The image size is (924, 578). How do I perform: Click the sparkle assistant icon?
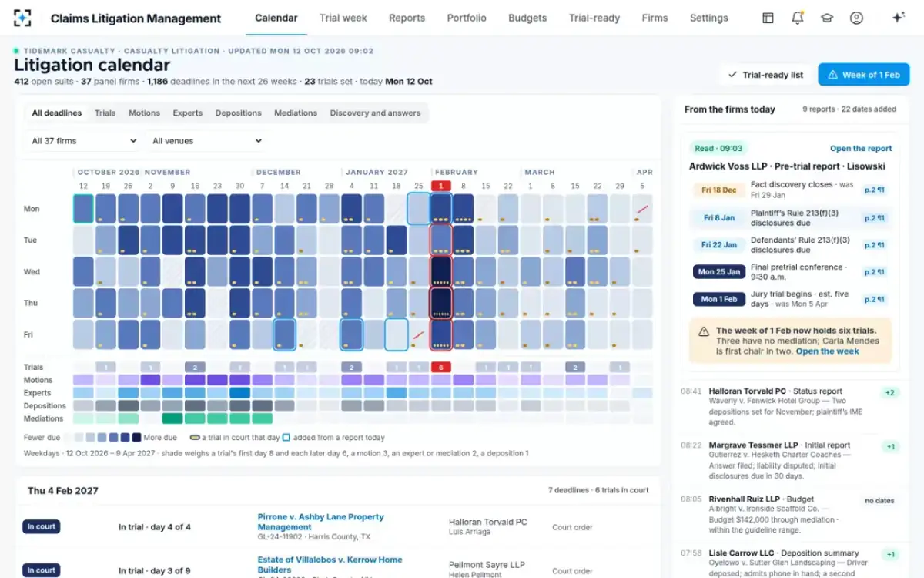[x=898, y=18]
